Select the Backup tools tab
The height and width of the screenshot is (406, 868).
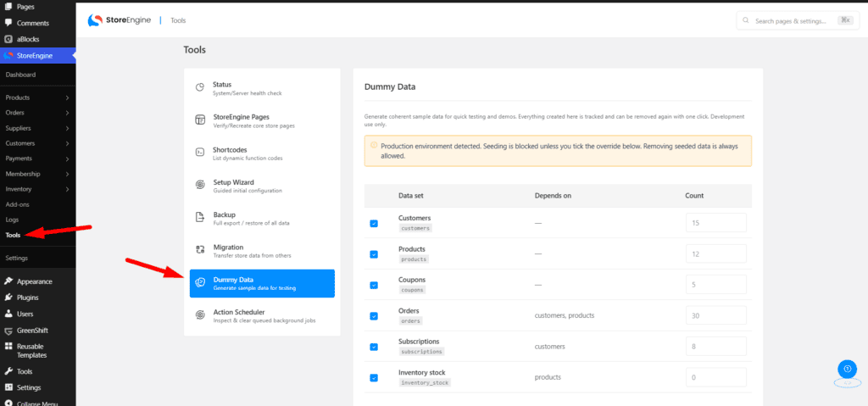pyautogui.click(x=262, y=218)
